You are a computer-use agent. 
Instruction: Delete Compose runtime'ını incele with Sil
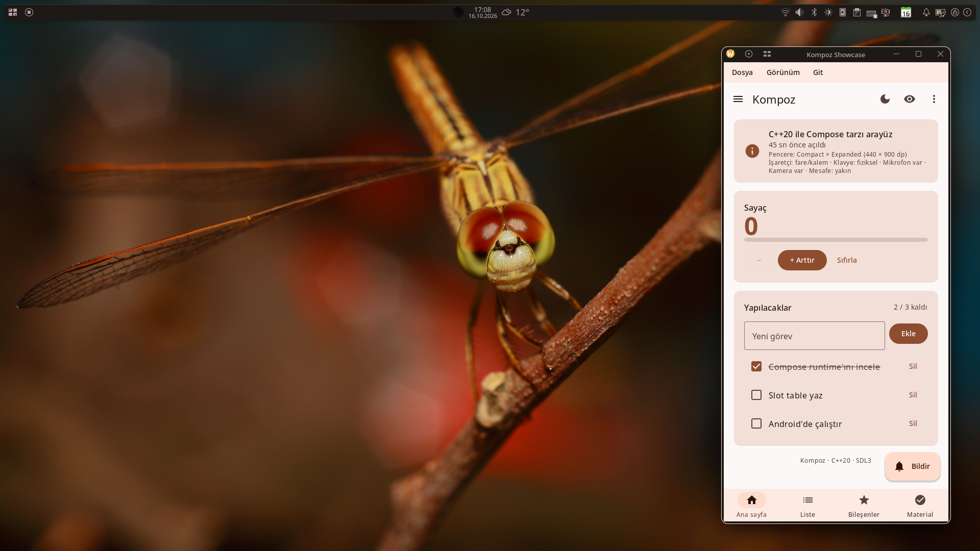[913, 366]
